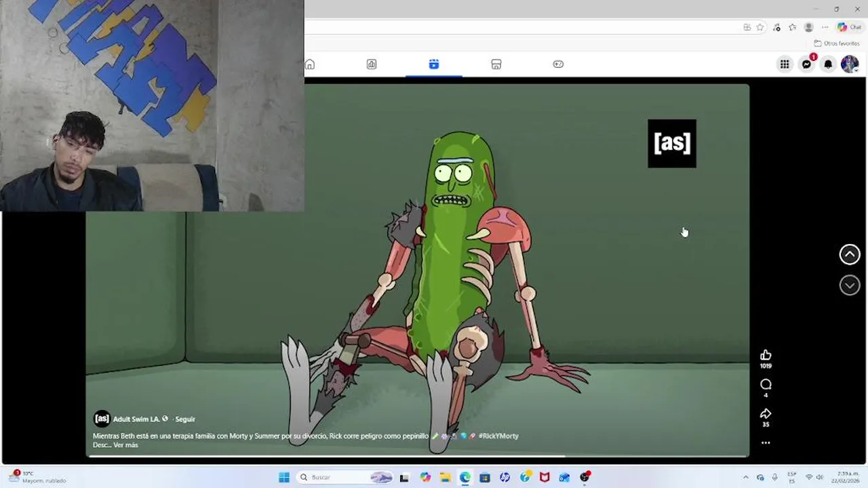
Task: Open File Explorer from the taskbar
Action: (445, 477)
